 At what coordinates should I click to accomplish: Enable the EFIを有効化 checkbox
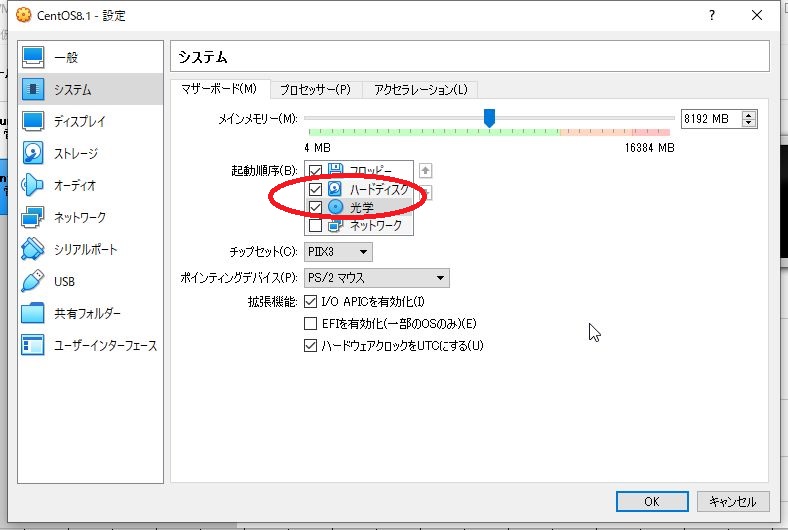pyautogui.click(x=311, y=324)
